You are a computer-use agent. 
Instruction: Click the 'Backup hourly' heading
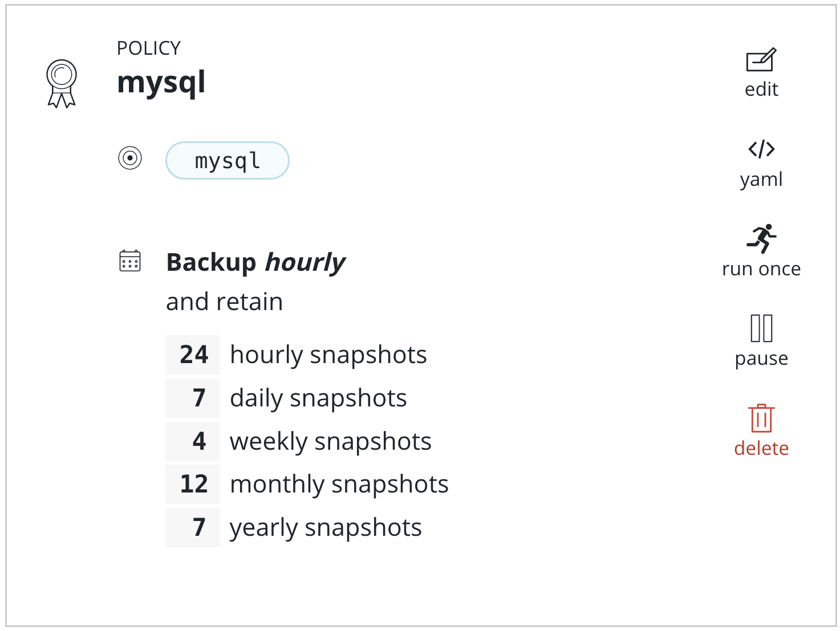255,262
